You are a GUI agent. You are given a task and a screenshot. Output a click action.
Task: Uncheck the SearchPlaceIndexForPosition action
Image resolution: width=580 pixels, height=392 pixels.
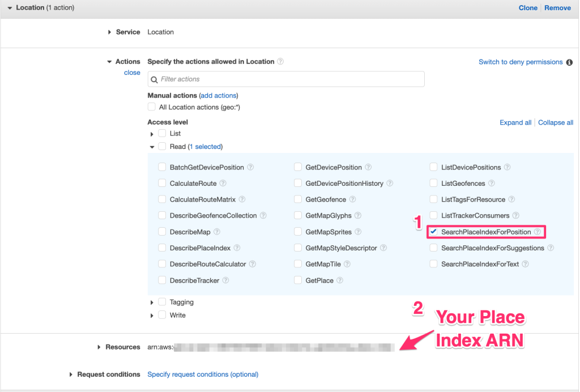pyautogui.click(x=433, y=231)
